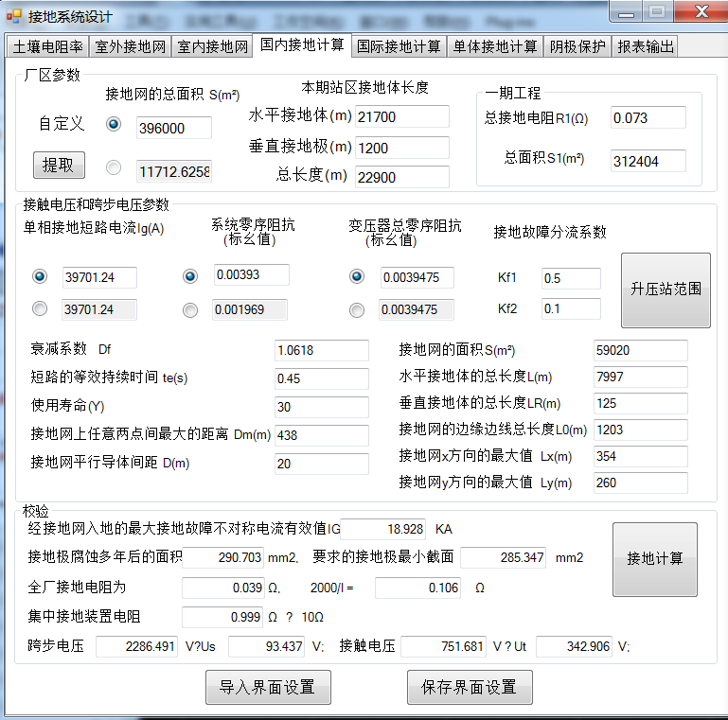Edit the te(s) duration field 0.45
Viewport: 728px width, 720px height.
point(322,378)
